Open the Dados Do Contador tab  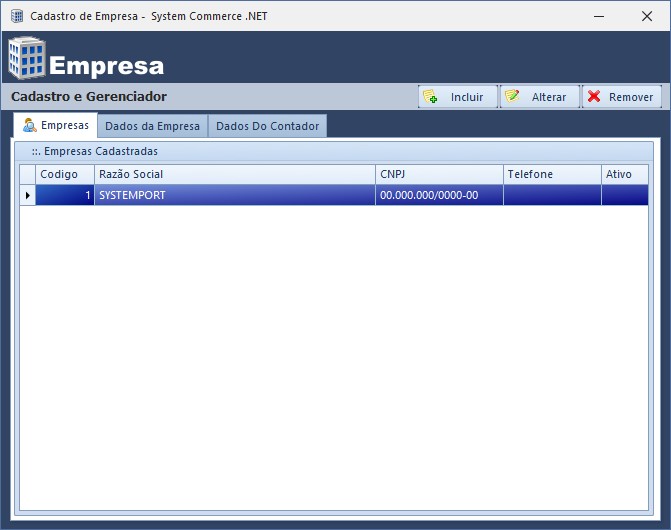pyautogui.click(x=267, y=126)
